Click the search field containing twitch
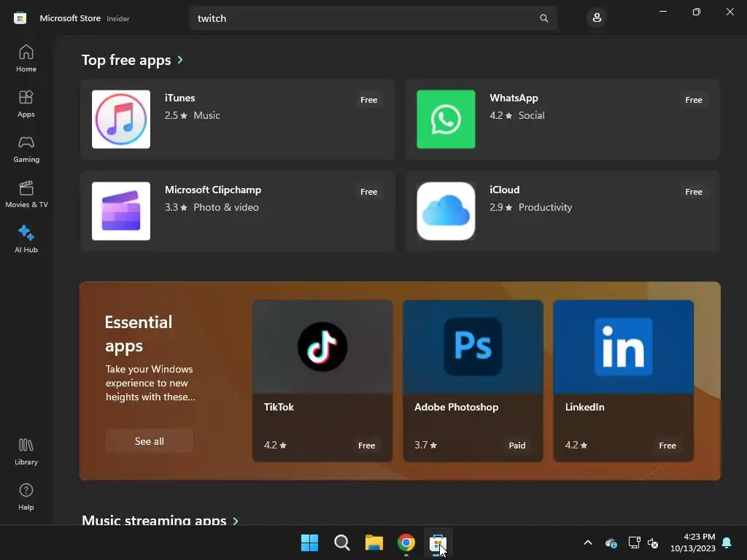Image resolution: width=747 pixels, height=560 pixels. pyautogui.click(x=373, y=18)
